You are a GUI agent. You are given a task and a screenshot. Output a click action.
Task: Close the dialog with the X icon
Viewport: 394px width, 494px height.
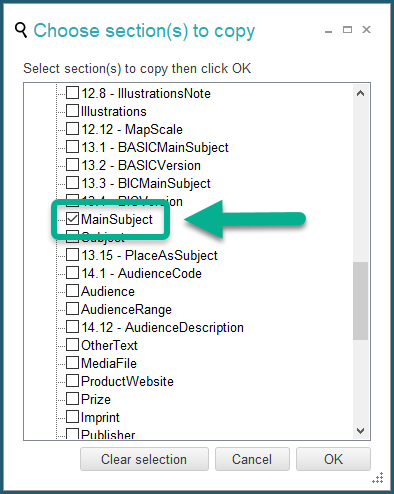pyautogui.click(x=367, y=30)
